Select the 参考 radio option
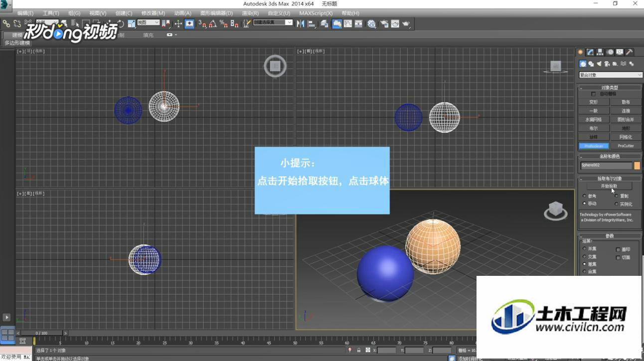The image size is (644, 361). coord(585,196)
